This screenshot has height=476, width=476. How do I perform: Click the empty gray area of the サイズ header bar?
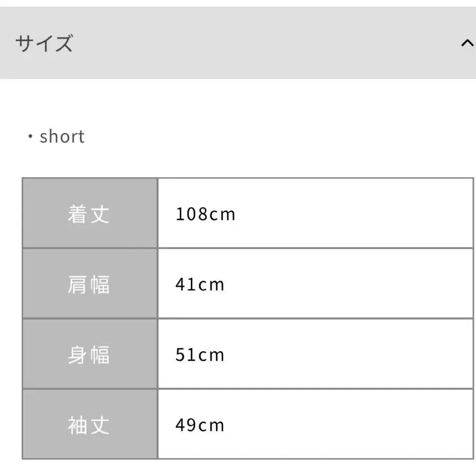pyautogui.click(x=264, y=43)
